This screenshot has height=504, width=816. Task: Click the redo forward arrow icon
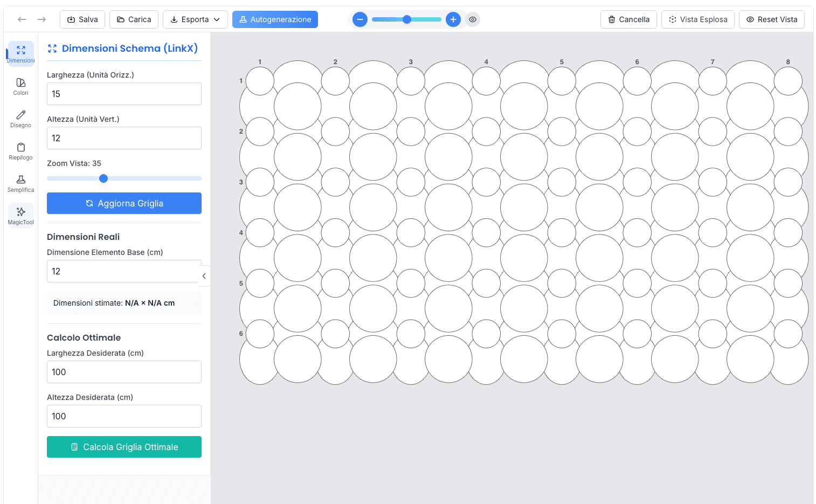(x=42, y=19)
